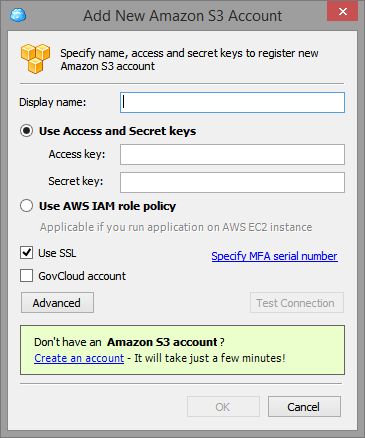Click the 'Specify name, access and secret keys' header text
This screenshot has height=438, width=365.
tap(189, 60)
